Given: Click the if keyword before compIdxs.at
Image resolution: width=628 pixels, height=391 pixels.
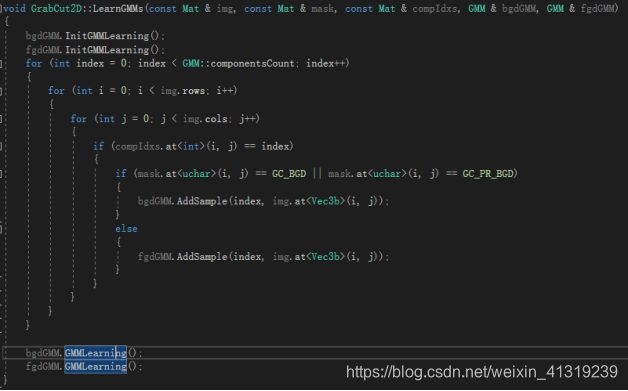Looking at the screenshot, I should coord(98,146).
